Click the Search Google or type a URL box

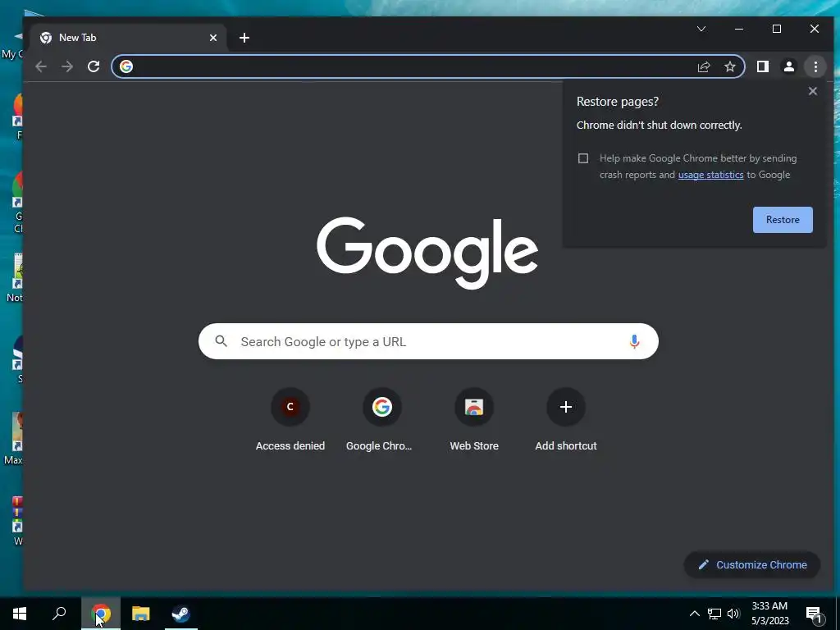(428, 341)
